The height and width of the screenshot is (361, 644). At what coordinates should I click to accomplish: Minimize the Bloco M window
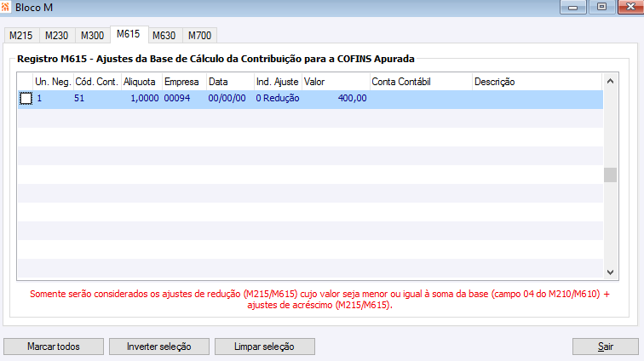[573, 7]
